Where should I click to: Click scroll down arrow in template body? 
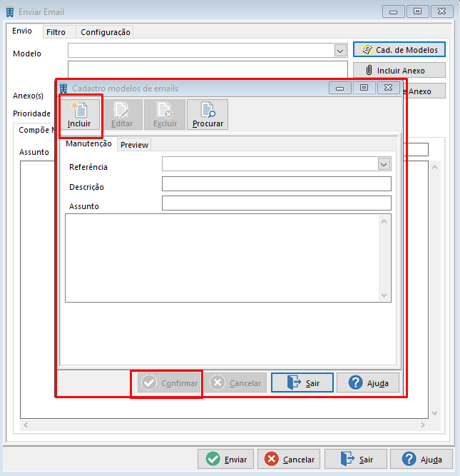[384, 295]
